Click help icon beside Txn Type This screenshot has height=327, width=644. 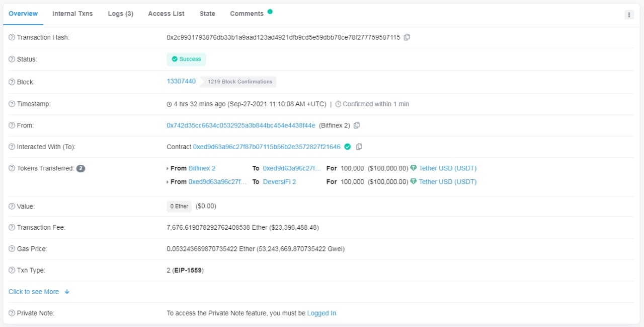(x=12, y=271)
